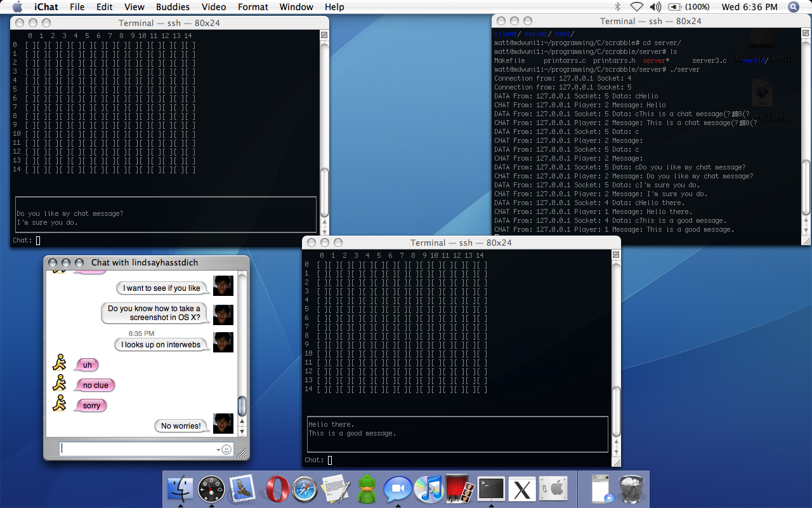Click the iChat scrollbar down arrow
Screen dimensions: 812x508
point(242,431)
